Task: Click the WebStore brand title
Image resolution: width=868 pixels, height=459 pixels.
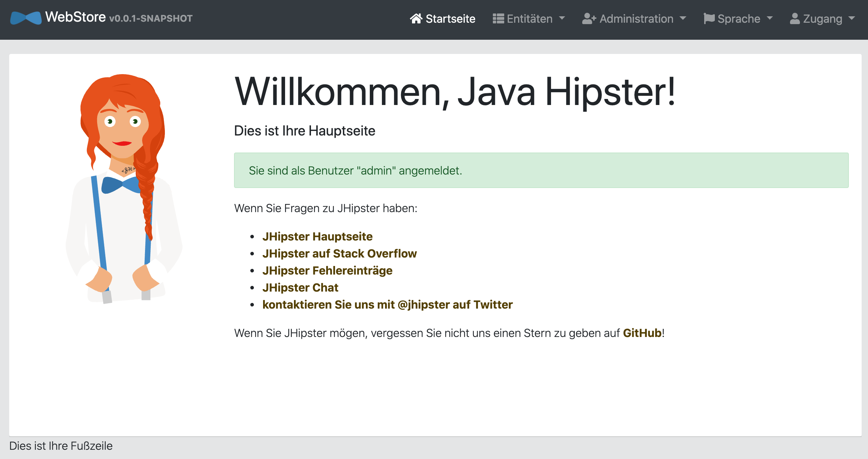Action: [x=76, y=17]
